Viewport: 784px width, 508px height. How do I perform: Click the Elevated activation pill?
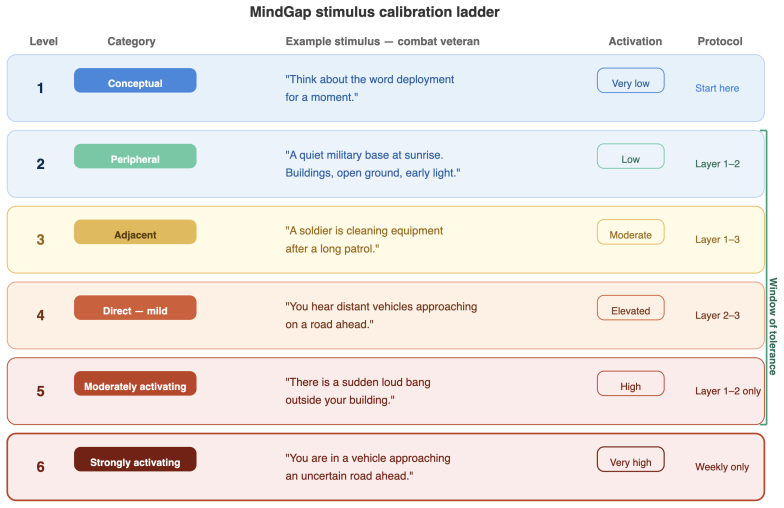630,308
